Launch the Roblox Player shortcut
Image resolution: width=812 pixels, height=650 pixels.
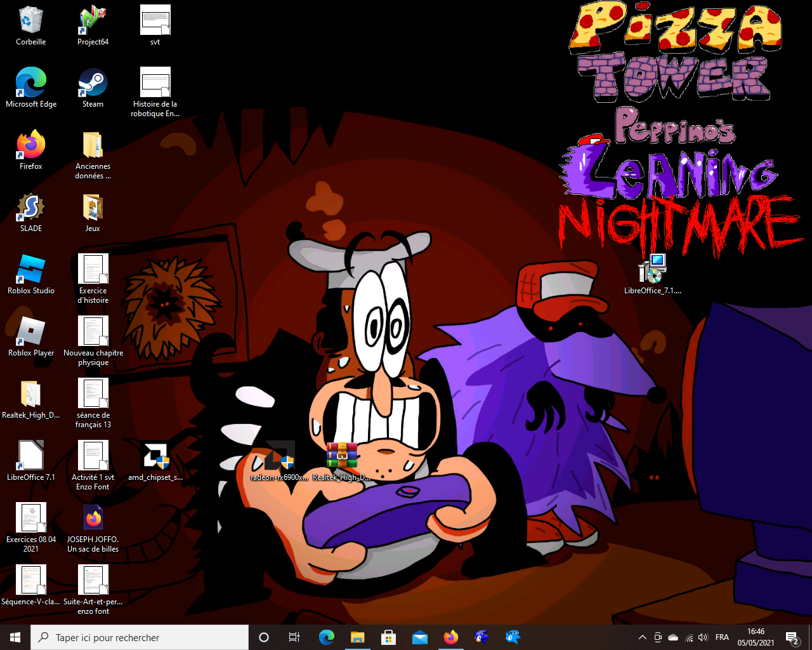pos(30,336)
